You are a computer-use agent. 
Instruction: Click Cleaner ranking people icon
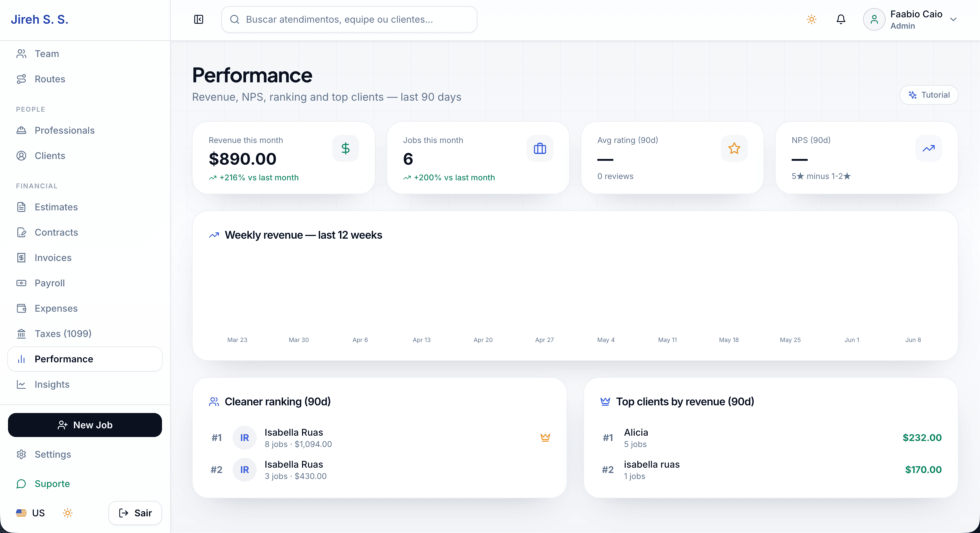coord(214,402)
